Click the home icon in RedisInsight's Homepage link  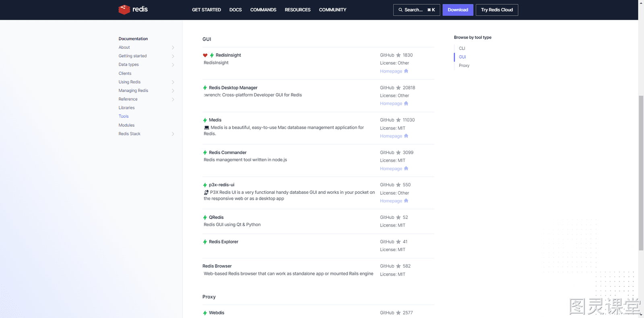point(406,71)
